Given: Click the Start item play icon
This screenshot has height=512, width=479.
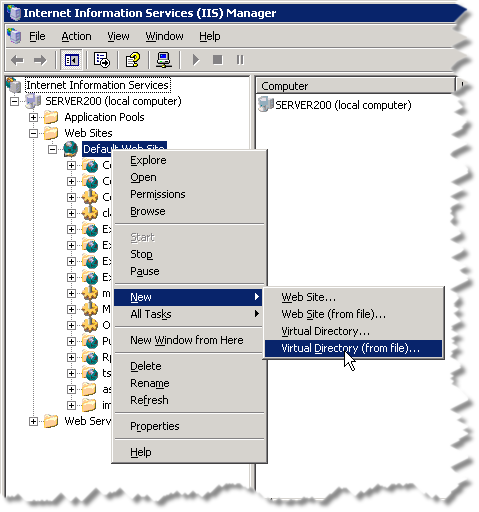Looking at the screenshot, I should point(196,60).
